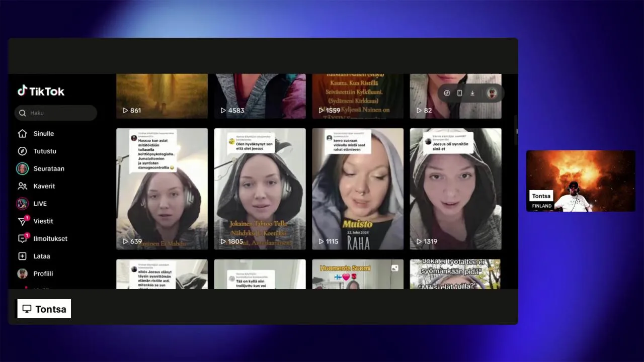
Task: Click the Haku search field
Action: tap(56, 113)
